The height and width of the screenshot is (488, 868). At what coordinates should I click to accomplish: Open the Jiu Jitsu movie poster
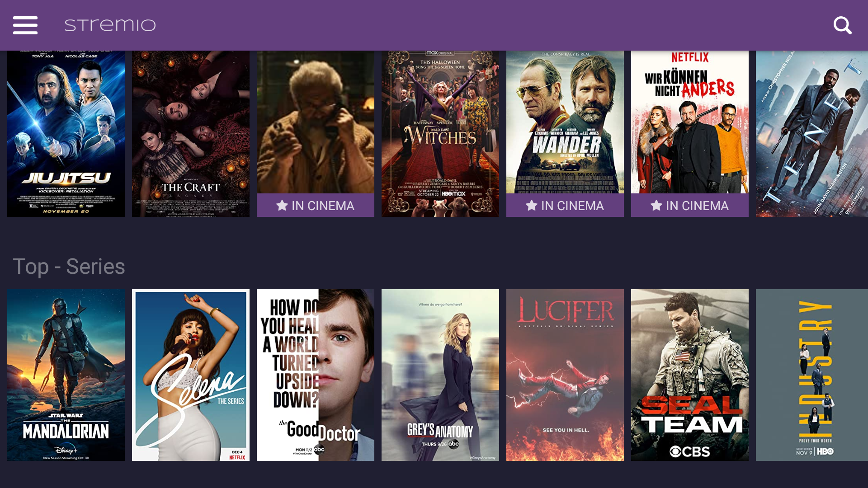(66, 133)
